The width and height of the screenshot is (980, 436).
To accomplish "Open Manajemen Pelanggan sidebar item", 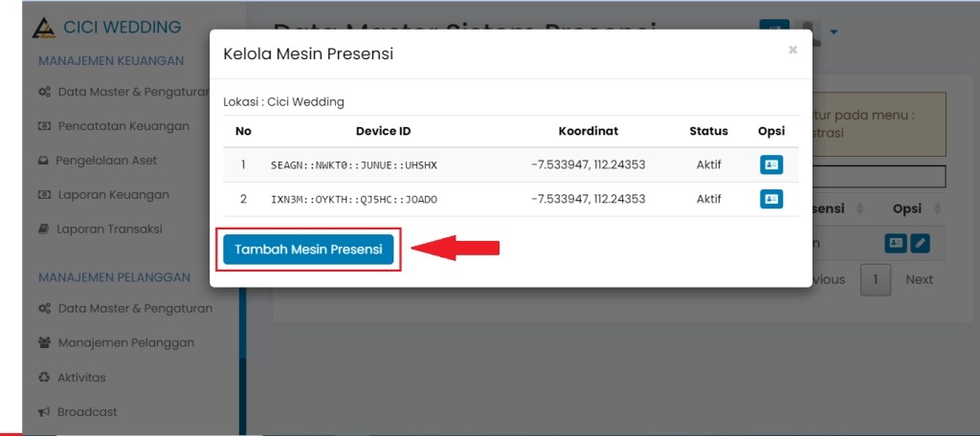I will click(x=125, y=342).
